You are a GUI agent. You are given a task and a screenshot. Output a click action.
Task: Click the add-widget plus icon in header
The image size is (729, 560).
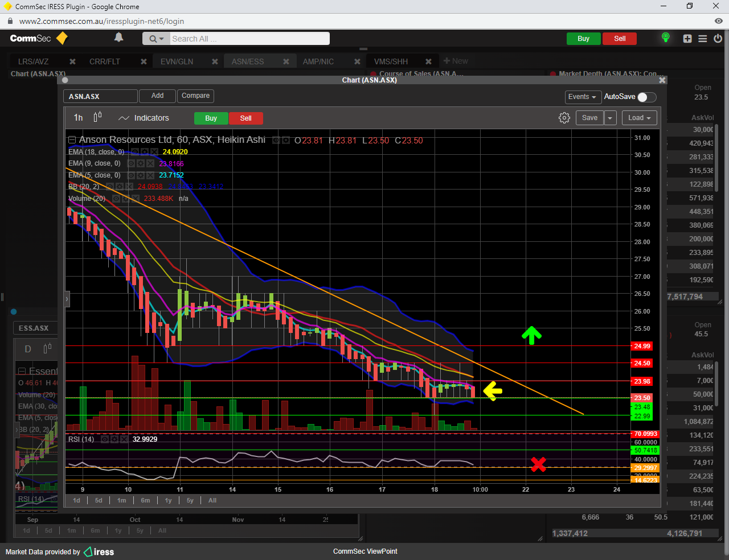[687, 39]
